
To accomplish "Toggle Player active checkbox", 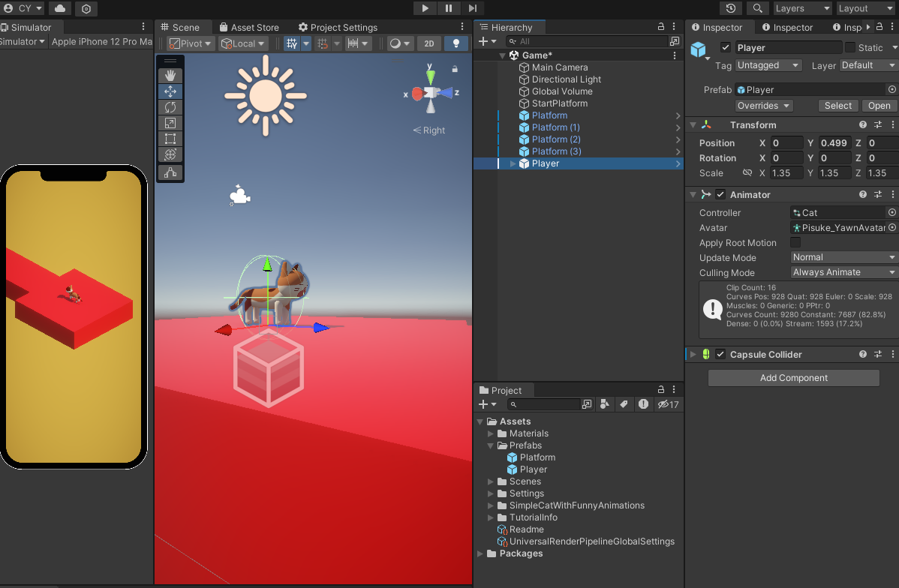I will tap(725, 47).
